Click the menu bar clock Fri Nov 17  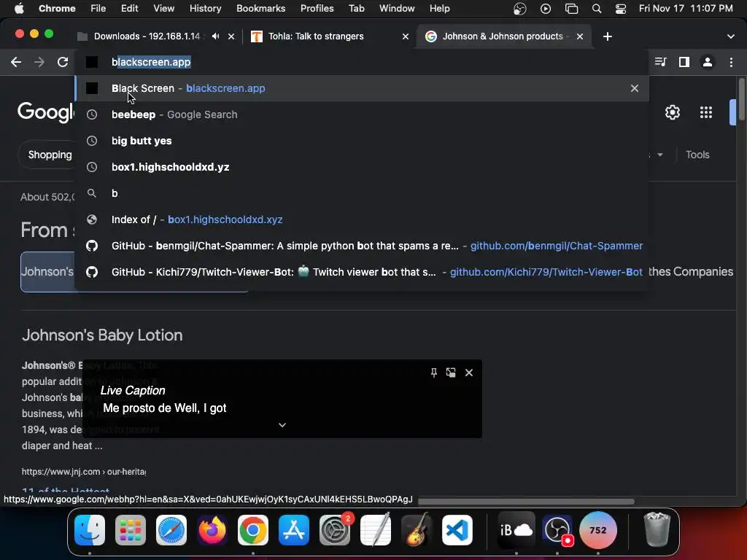click(686, 8)
